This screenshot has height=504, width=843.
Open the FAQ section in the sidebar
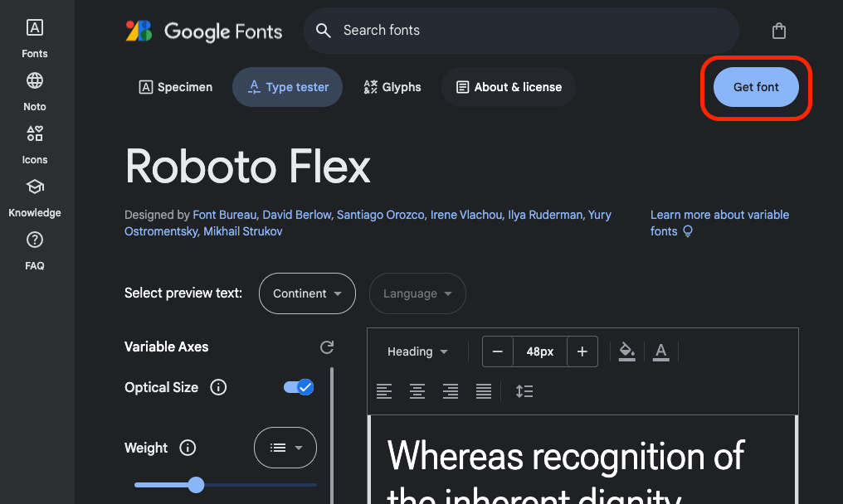[x=34, y=249]
